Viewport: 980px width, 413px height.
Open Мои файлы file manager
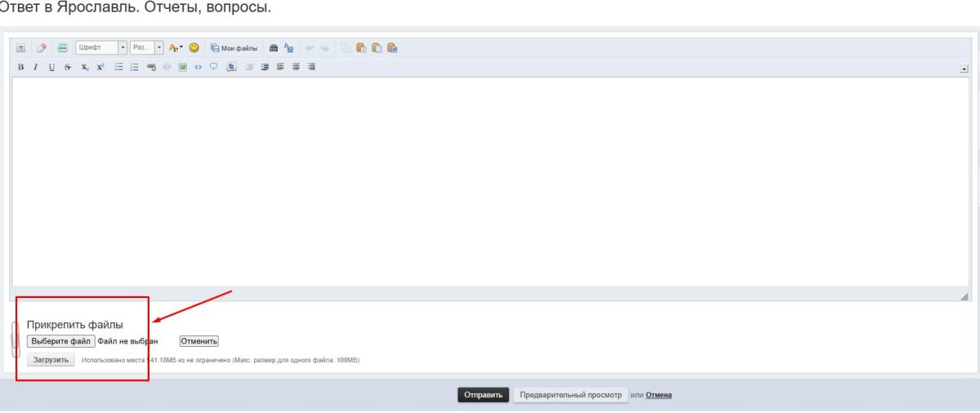pyautogui.click(x=233, y=47)
